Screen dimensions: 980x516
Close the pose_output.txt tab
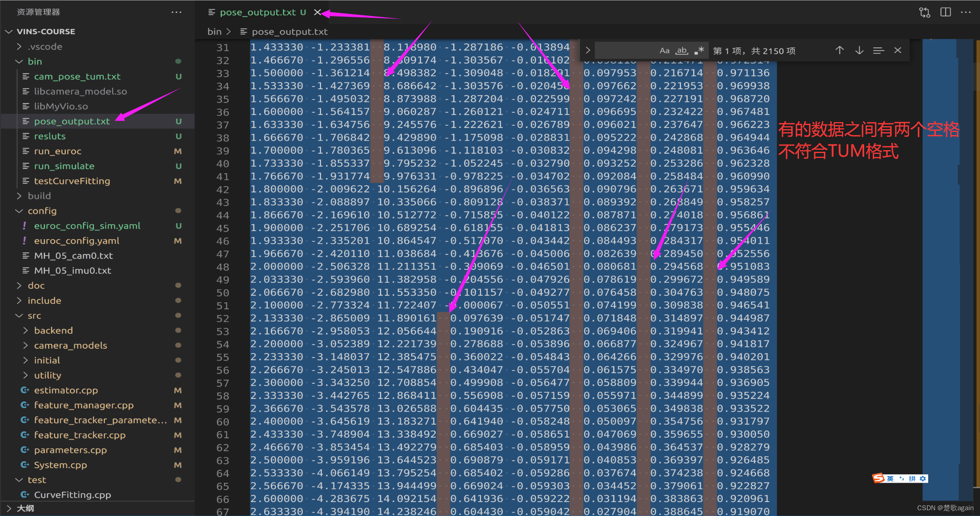(x=317, y=12)
